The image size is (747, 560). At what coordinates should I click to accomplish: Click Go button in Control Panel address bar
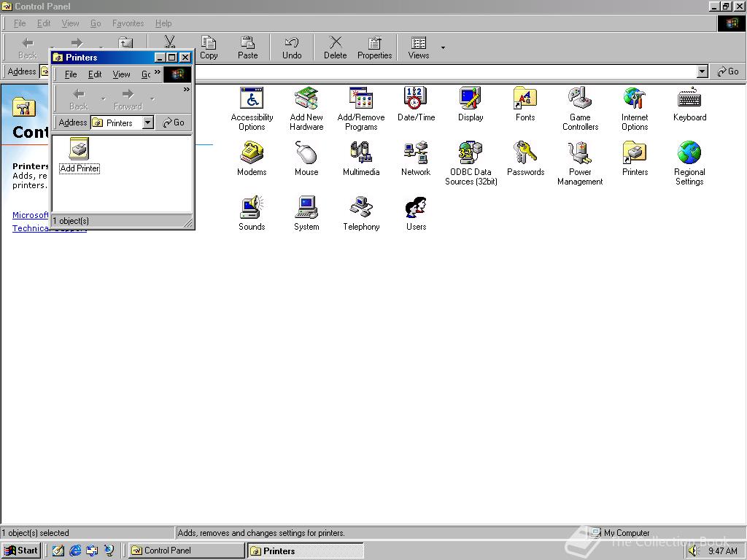pos(728,71)
